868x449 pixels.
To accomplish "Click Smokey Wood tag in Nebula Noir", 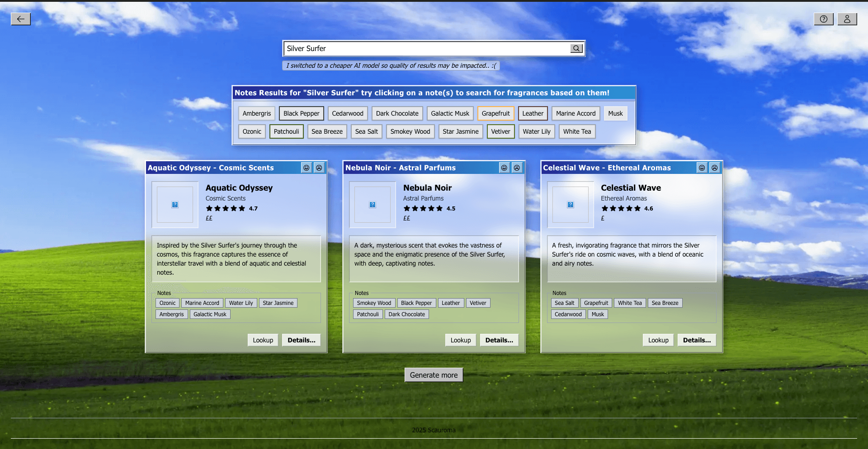I will (374, 303).
